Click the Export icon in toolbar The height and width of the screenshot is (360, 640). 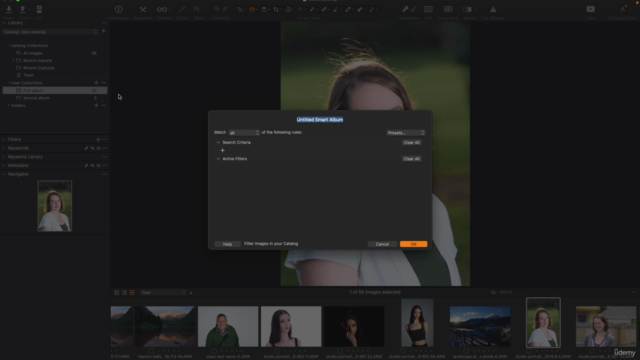[x=23, y=9]
